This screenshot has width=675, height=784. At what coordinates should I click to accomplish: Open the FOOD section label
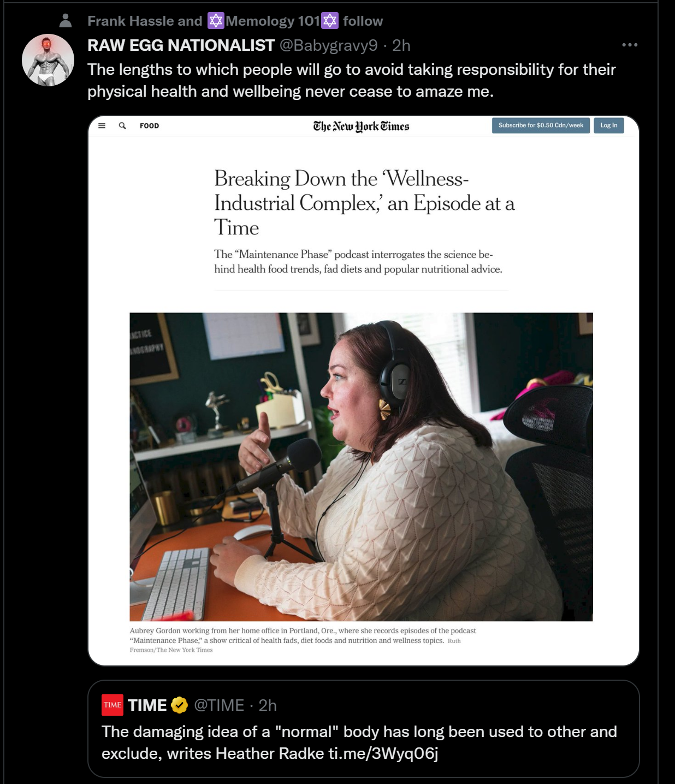click(149, 126)
